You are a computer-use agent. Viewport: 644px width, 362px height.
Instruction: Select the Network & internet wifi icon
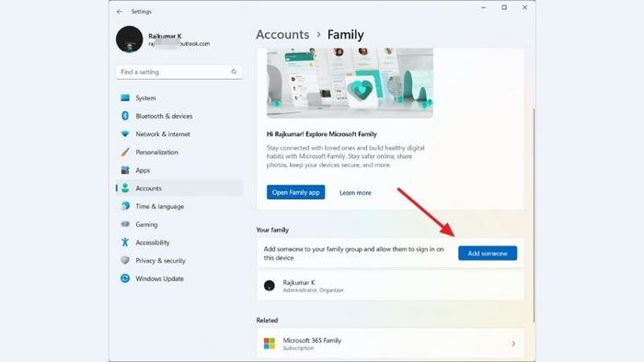(125, 133)
